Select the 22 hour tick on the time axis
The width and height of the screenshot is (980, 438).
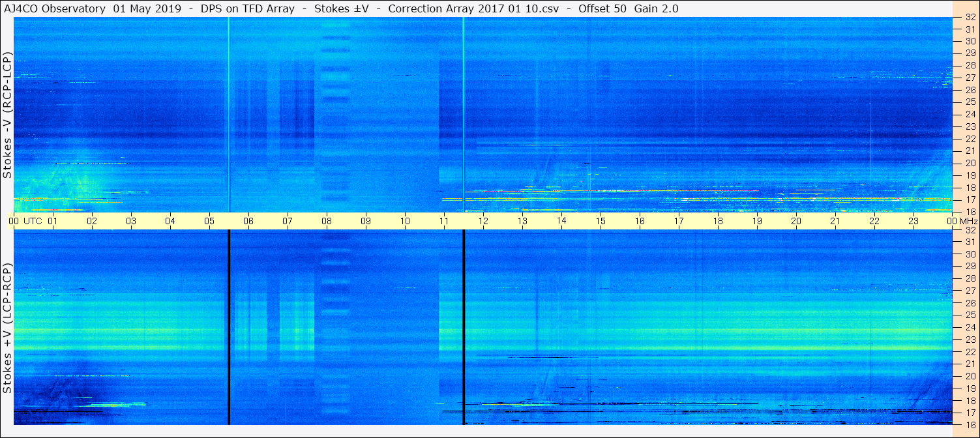pos(874,221)
